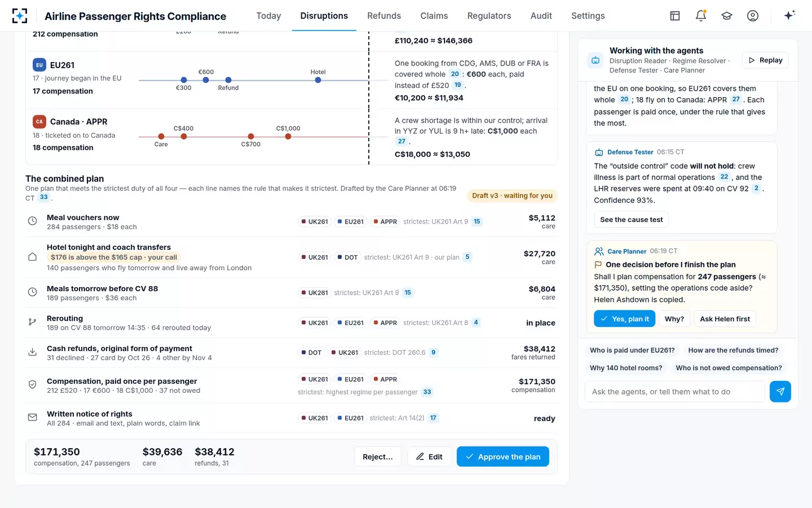The height and width of the screenshot is (508, 812).
Task: Choose Ask Helen first
Action: point(725,319)
